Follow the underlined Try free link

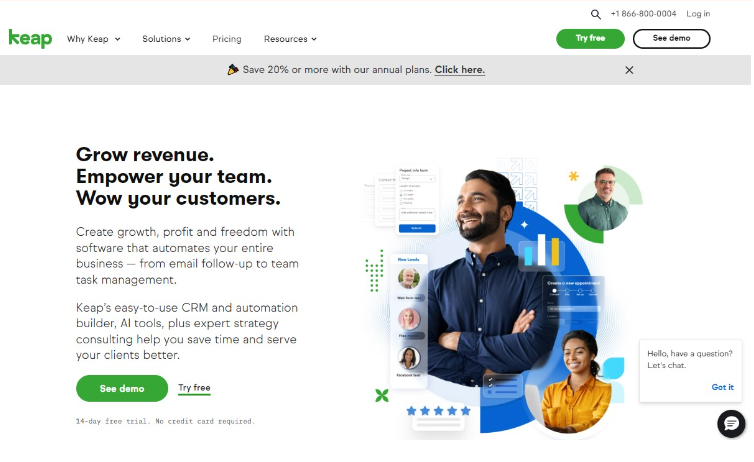[x=194, y=388]
